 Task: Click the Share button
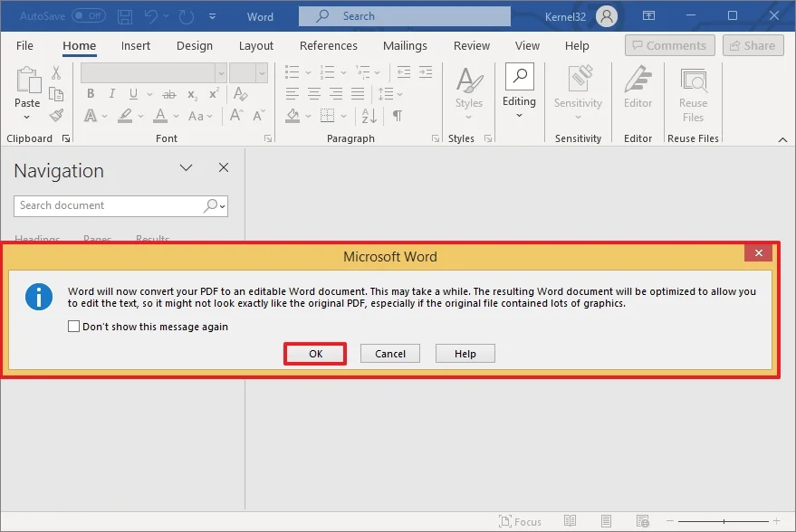click(x=753, y=45)
